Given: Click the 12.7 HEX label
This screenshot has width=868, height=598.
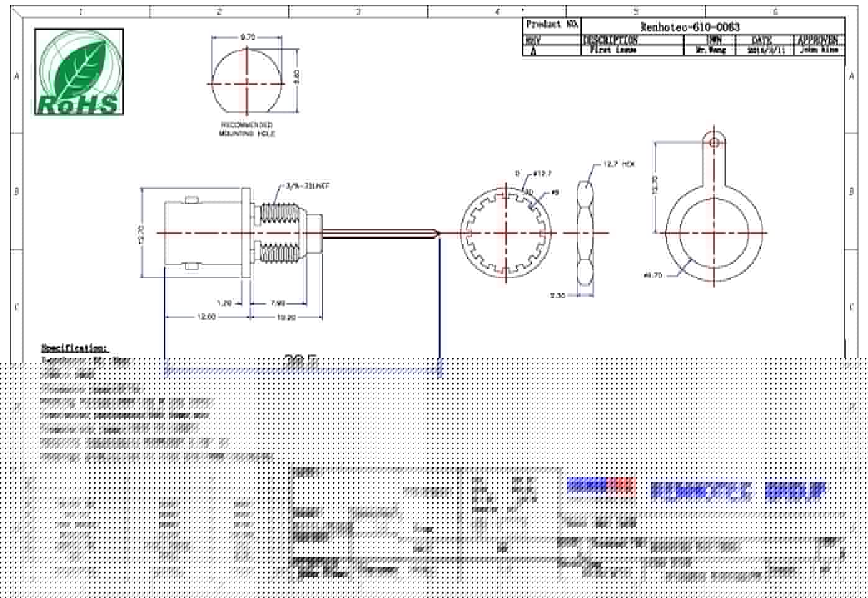Looking at the screenshot, I should pos(619,165).
